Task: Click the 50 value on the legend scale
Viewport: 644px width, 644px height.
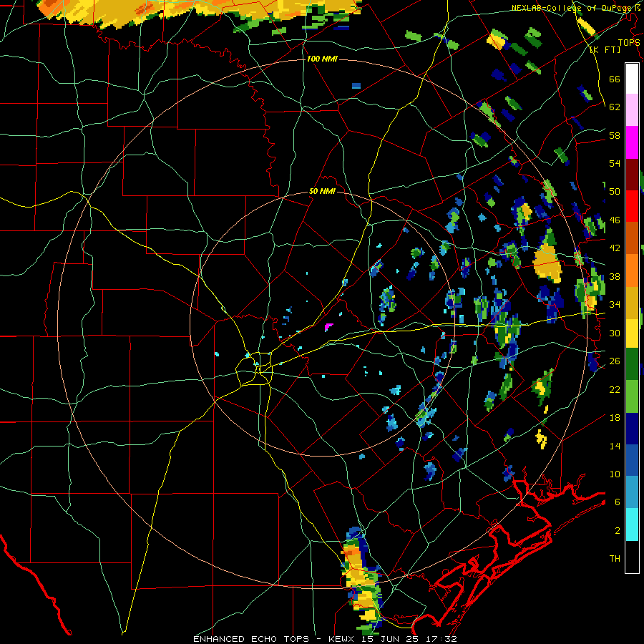Action: 615,192
